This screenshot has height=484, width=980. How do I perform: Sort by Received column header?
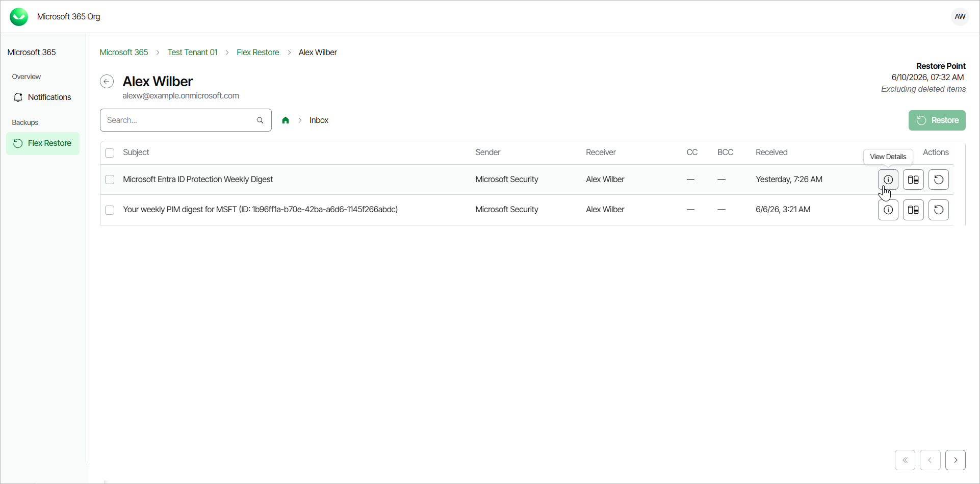point(771,152)
